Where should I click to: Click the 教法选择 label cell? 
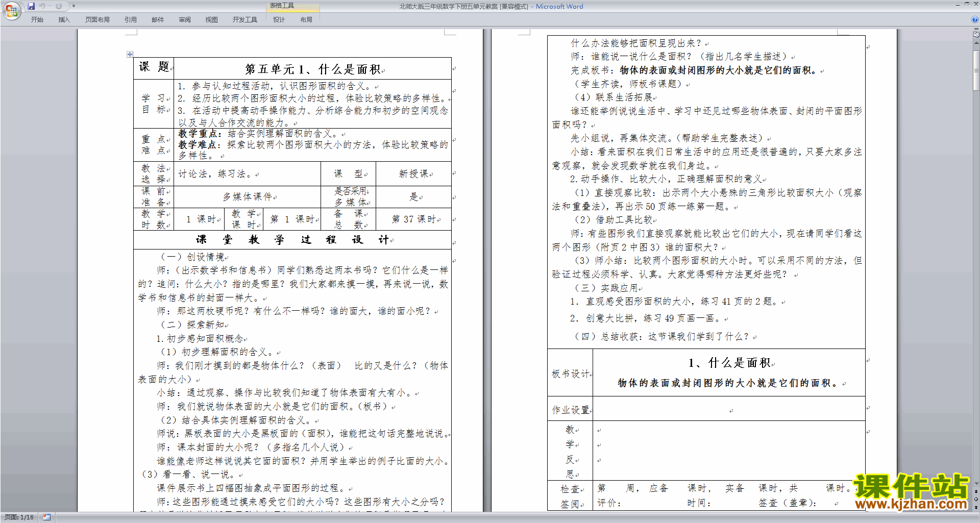click(x=154, y=174)
